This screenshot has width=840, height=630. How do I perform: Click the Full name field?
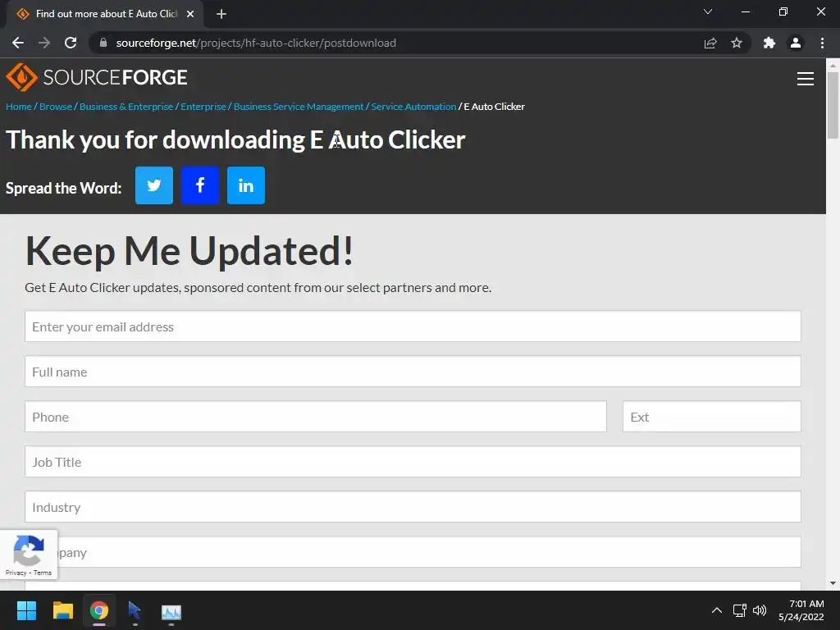413,372
